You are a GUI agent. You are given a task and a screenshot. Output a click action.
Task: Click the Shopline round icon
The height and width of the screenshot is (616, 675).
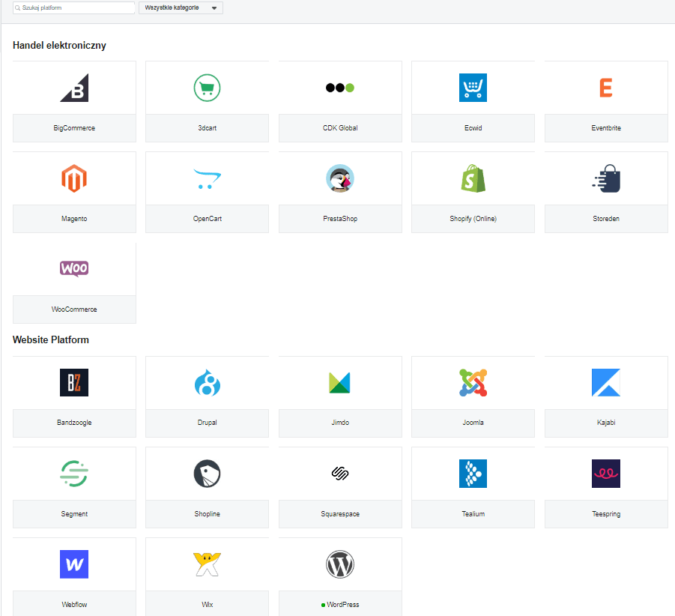click(x=207, y=474)
